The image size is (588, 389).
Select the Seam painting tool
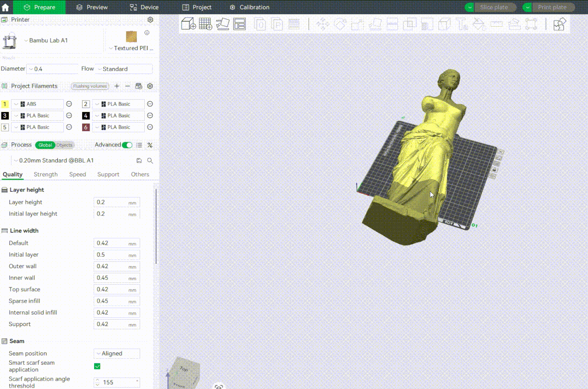click(444, 24)
